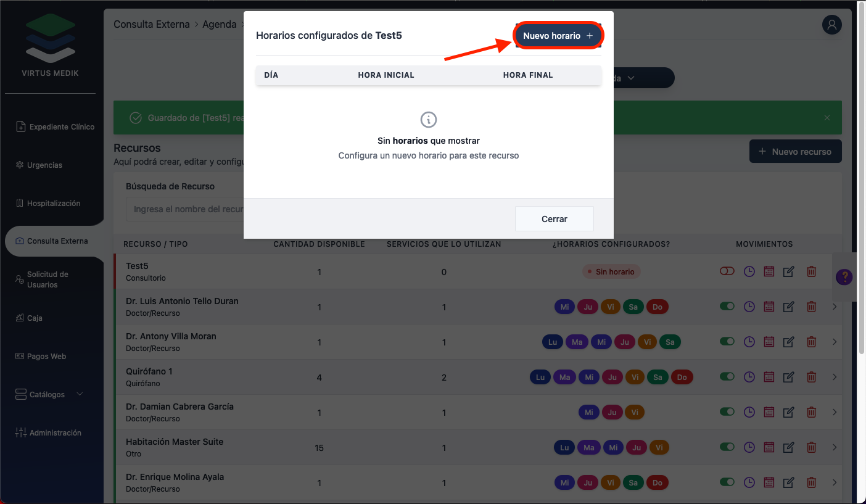Viewport: 866px width, 504px height.
Task: Open the user profile avatar icon
Action: click(x=831, y=25)
